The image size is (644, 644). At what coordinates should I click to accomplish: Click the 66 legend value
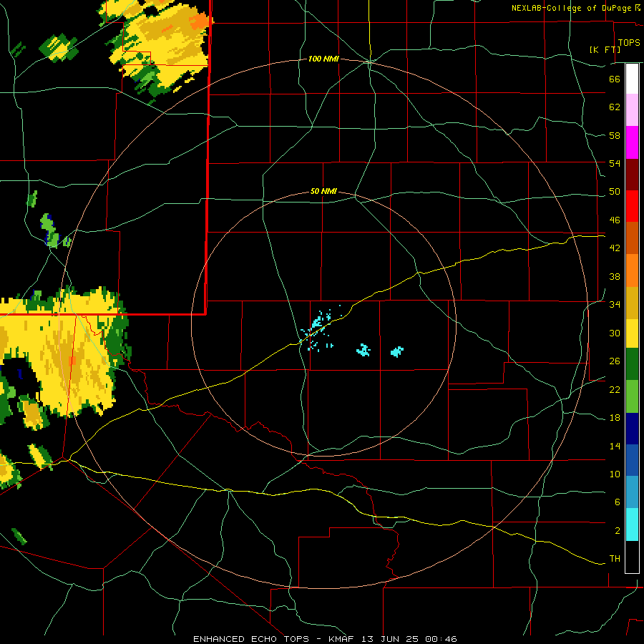click(615, 79)
